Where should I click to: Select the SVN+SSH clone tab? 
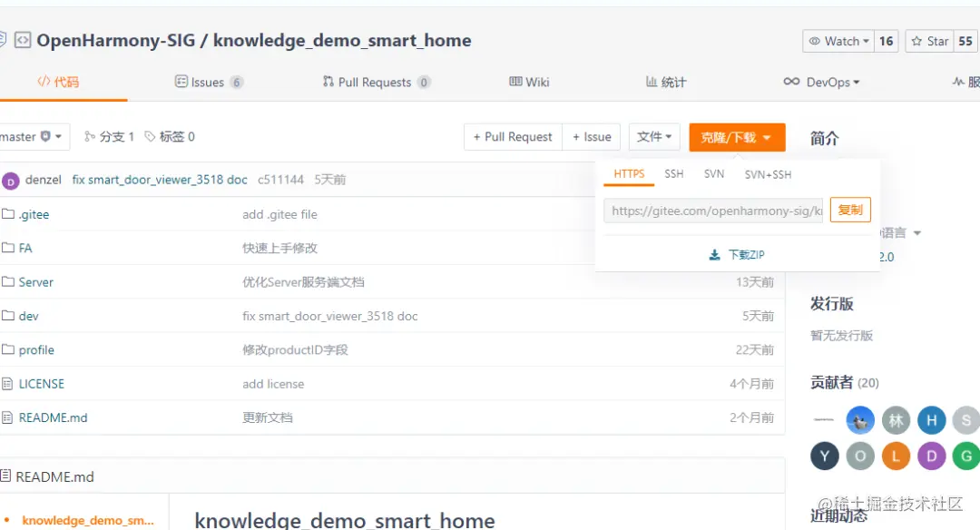pyautogui.click(x=769, y=175)
